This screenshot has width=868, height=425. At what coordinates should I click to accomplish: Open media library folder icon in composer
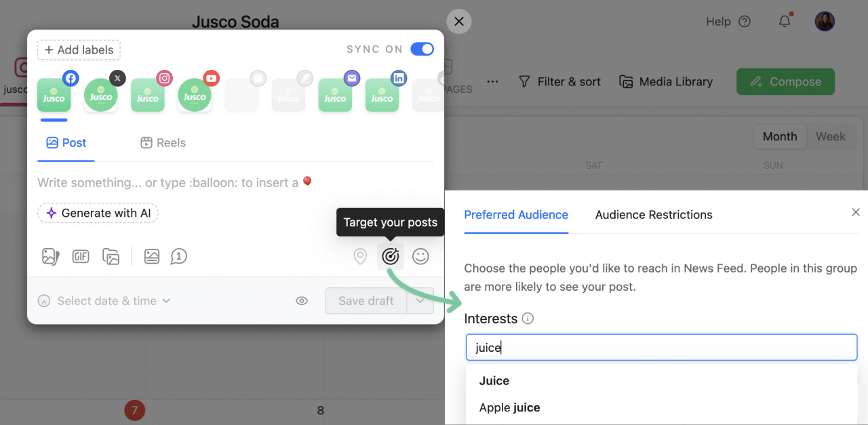tap(111, 256)
